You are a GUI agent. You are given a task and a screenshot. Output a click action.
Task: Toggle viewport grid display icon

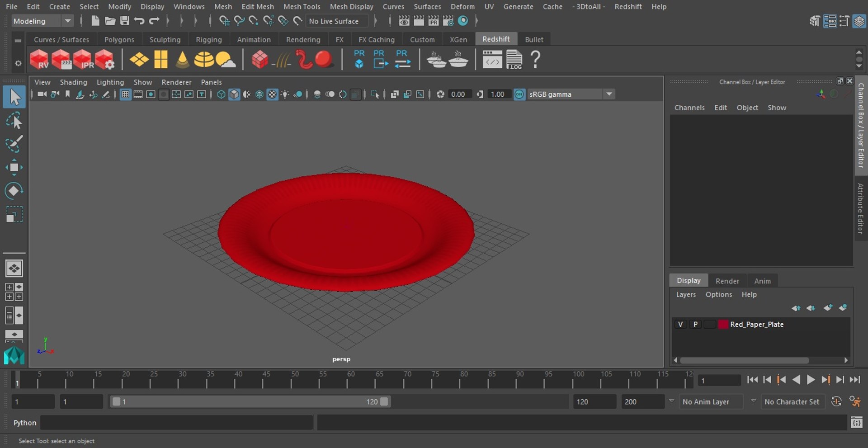tap(125, 94)
